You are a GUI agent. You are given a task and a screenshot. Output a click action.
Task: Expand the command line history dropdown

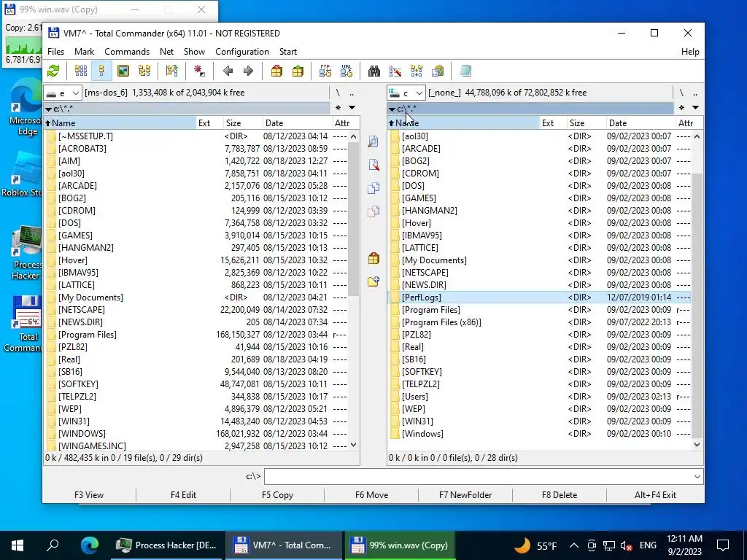pyautogui.click(x=697, y=476)
